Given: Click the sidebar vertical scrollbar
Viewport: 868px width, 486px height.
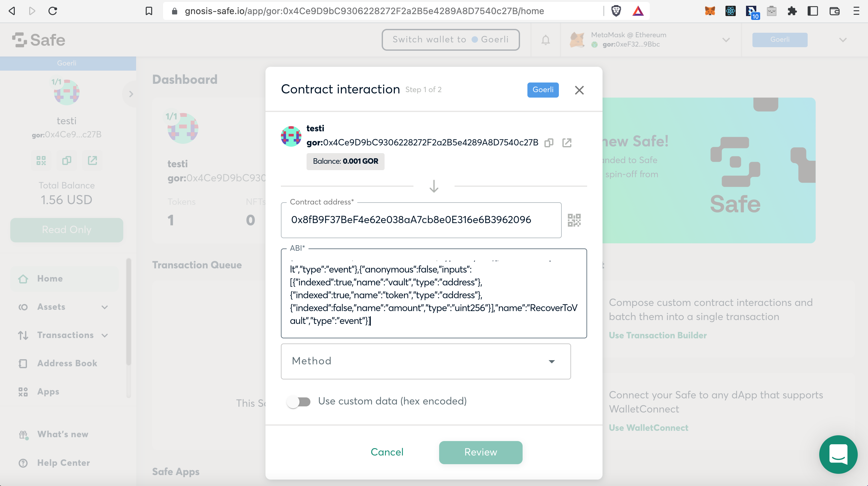Looking at the screenshot, I should 129,312.
